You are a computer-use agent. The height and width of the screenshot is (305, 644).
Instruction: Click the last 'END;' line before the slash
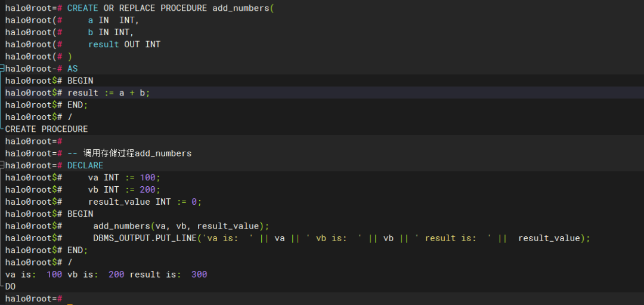point(78,250)
